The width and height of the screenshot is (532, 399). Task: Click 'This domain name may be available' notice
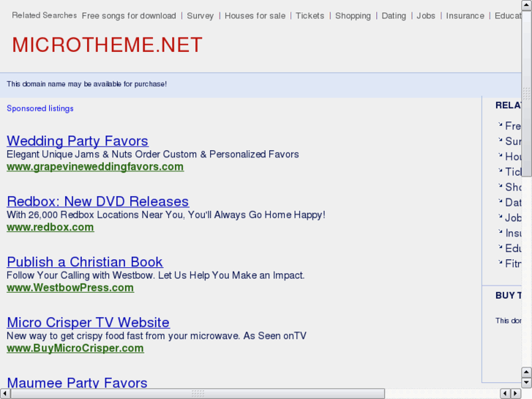[87, 84]
